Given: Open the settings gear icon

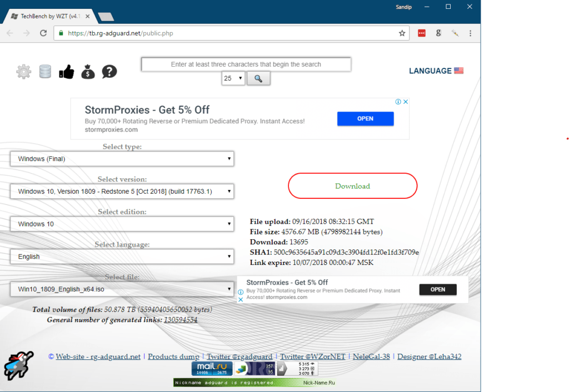Looking at the screenshot, I should click(x=23, y=71).
